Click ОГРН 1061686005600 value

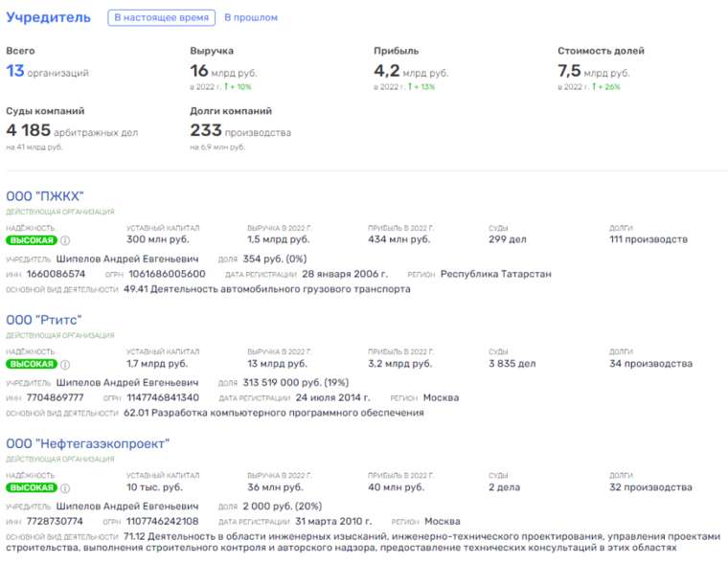pos(167,274)
